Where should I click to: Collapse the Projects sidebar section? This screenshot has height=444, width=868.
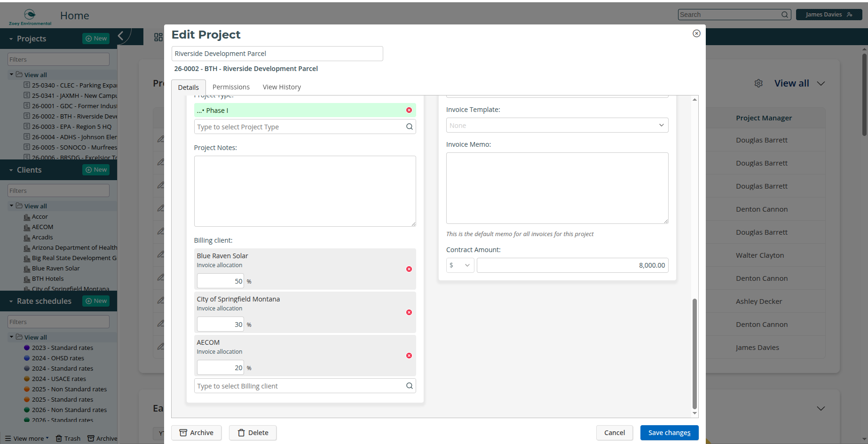11,39
